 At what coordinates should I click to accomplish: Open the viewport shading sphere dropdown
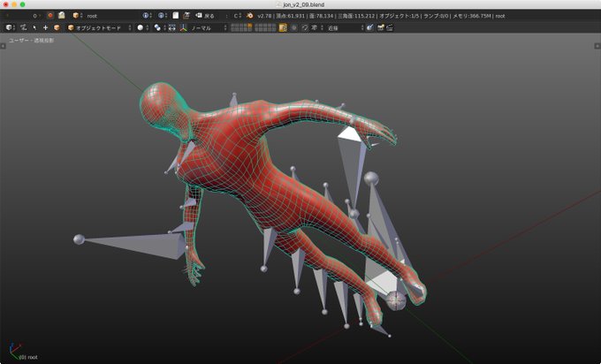pos(142,27)
